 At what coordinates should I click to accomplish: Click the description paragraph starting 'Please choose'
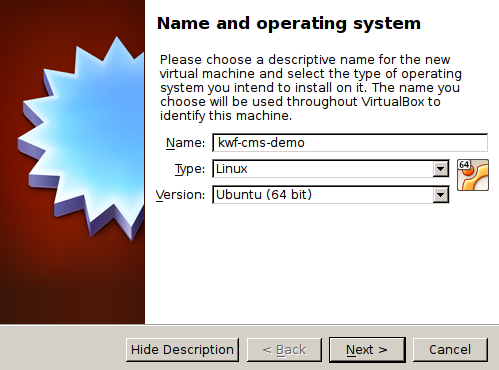310,88
